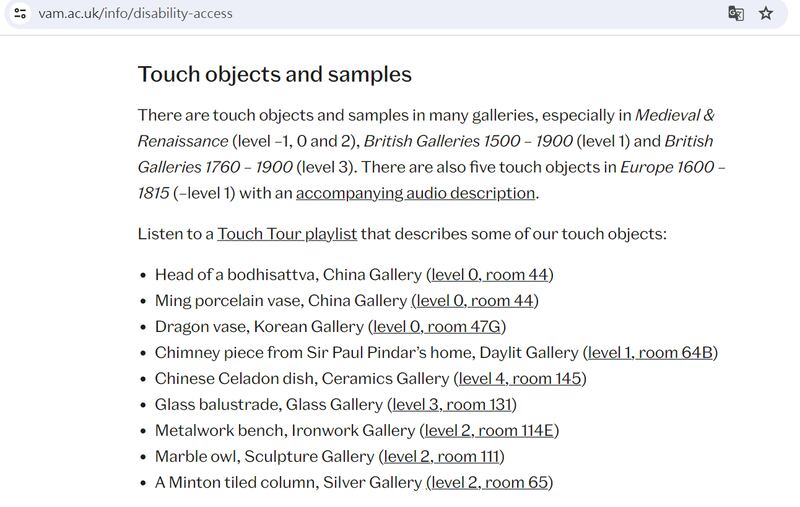The height and width of the screenshot is (507, 800).
Task: Go to level 2, room 65 link
Action: coord(489,482)
